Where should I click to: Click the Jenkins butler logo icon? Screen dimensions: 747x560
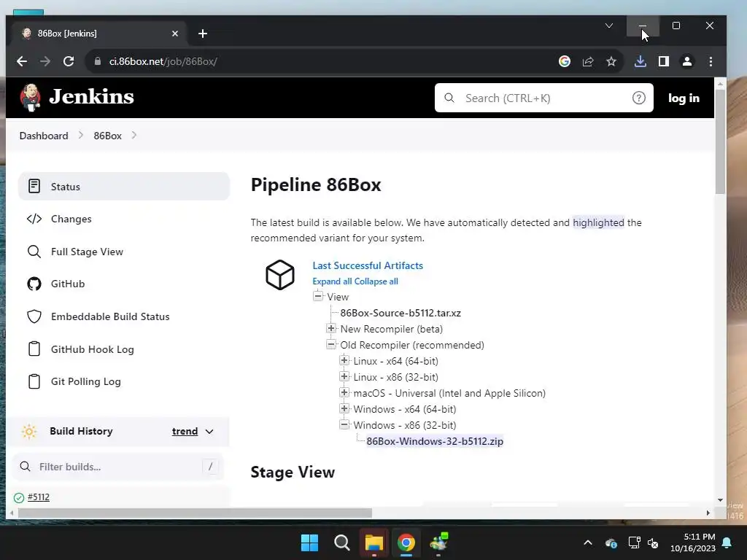click(x=31, y=98)
